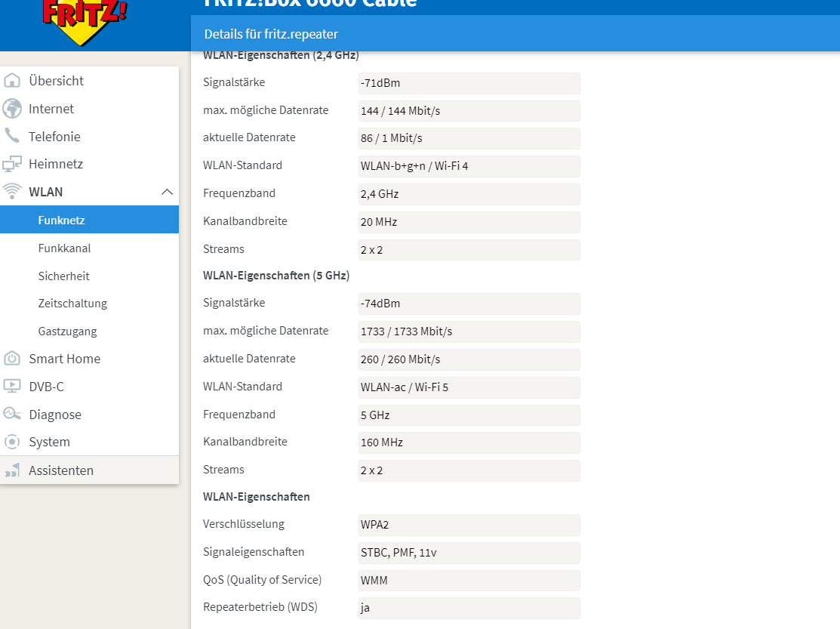Select the Funknetz submenu item
Image resolution: width=840 pixels, height=629 pixels.
pos(90,220)
